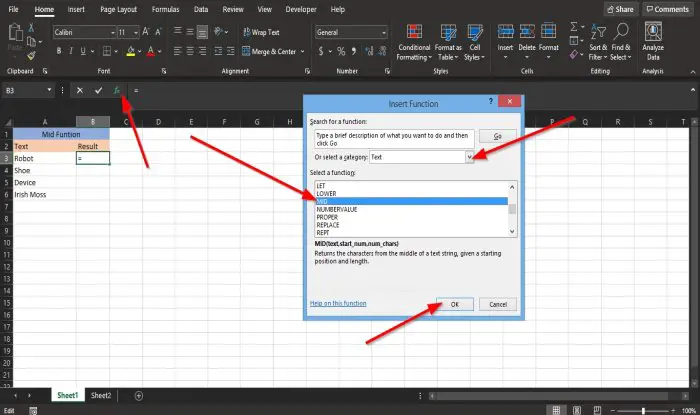Add new sheet with plus icon
700x415 pixels.
(139, 396)
